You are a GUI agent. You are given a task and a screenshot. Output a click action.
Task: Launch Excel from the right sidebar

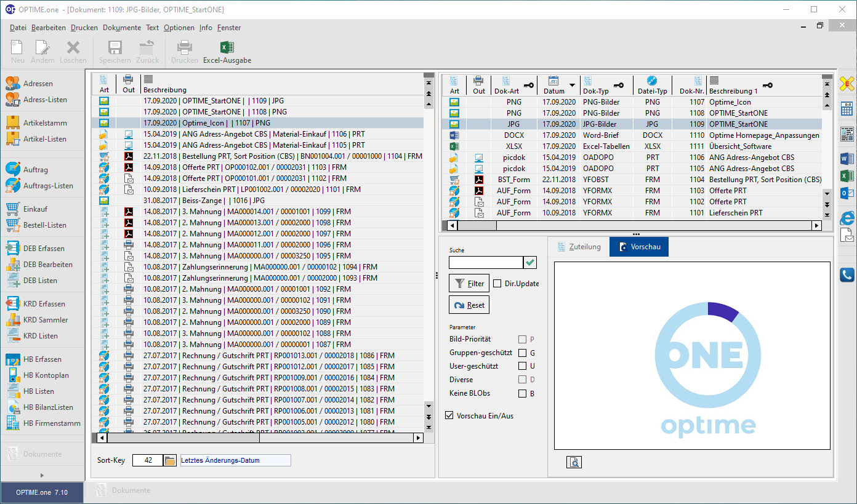[847, 176]
